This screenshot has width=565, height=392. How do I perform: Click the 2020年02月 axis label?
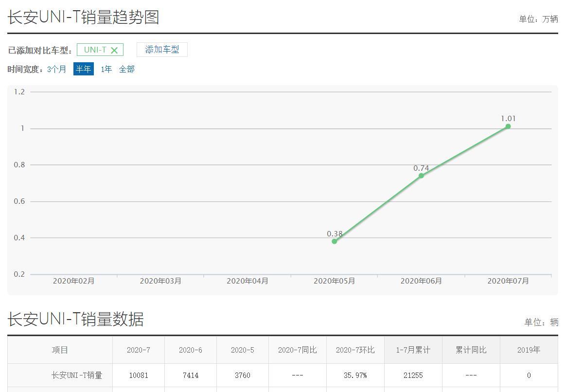[x=74, y=281]
